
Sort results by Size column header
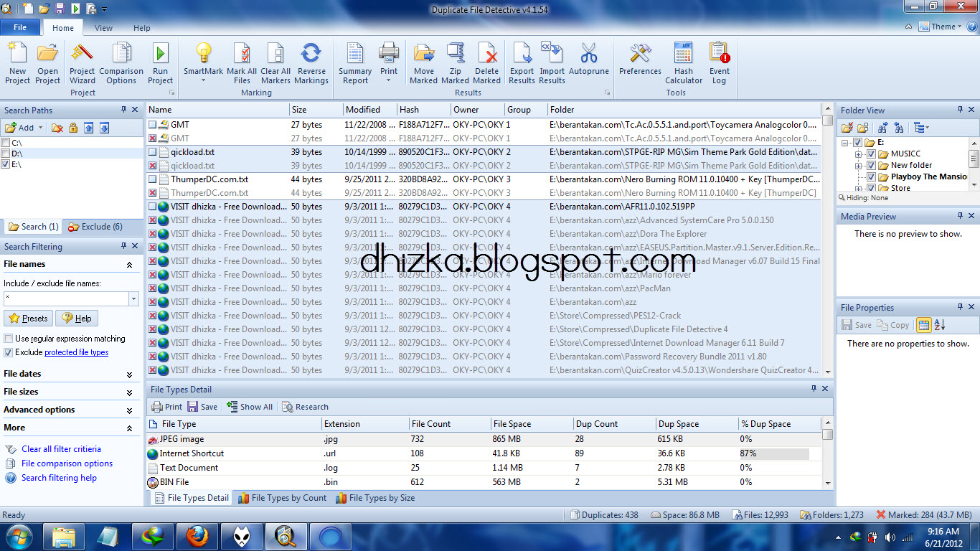click(316, 110)
